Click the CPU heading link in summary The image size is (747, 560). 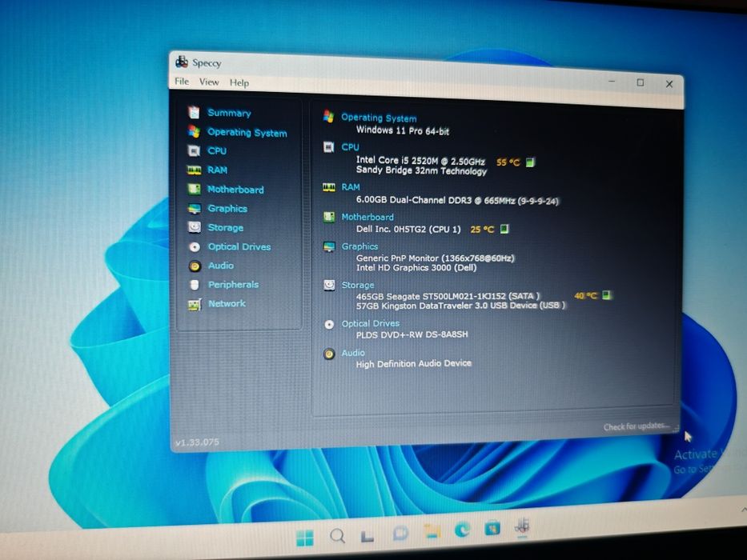(350, 147)
